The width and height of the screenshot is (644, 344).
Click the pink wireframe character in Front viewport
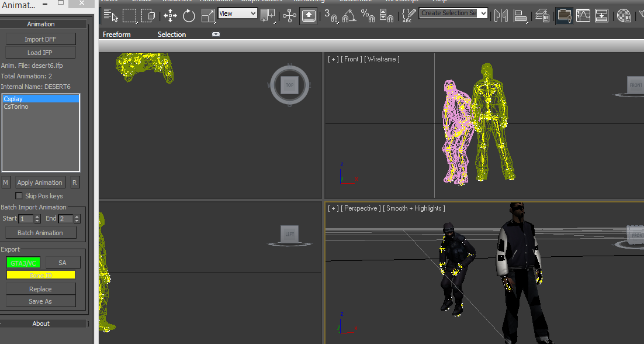[x=456, y=132]
